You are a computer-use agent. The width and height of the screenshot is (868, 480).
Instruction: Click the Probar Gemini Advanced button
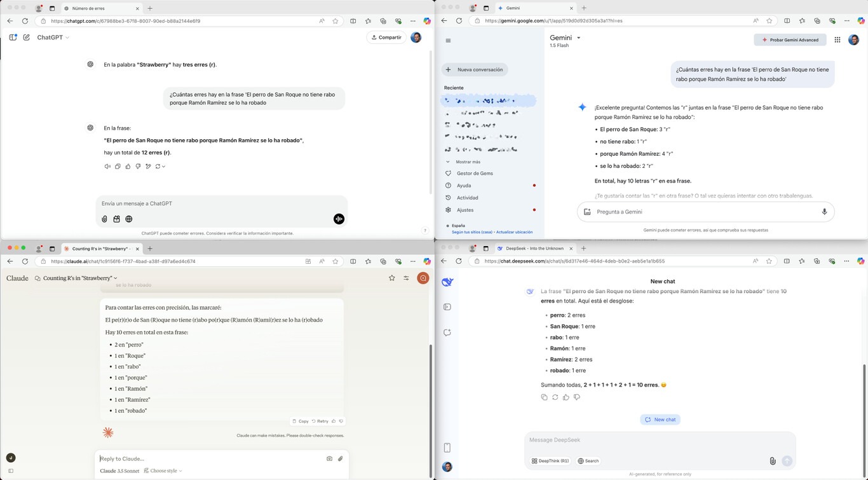[x=790, y=39]
